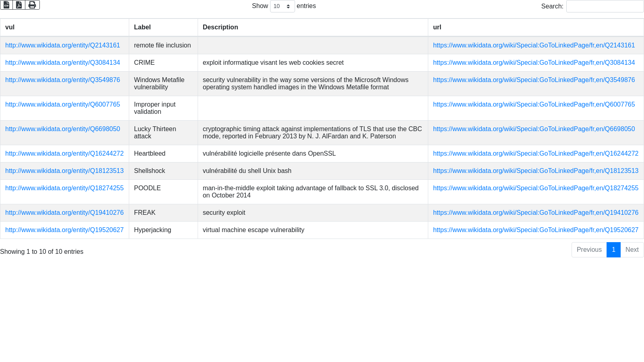This screenshot has height=362, width=644.
Task: Open the Q6698050 Lucky Thirteen entity link
Action: [62, 129]
